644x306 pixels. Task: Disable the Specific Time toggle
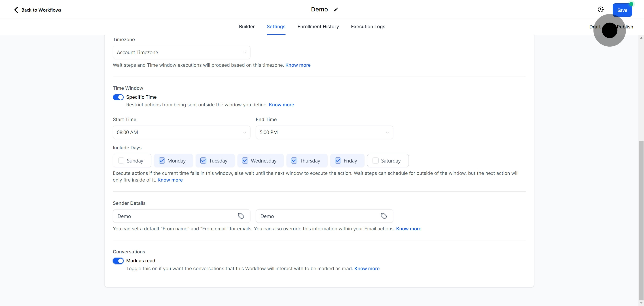(118, 97)
